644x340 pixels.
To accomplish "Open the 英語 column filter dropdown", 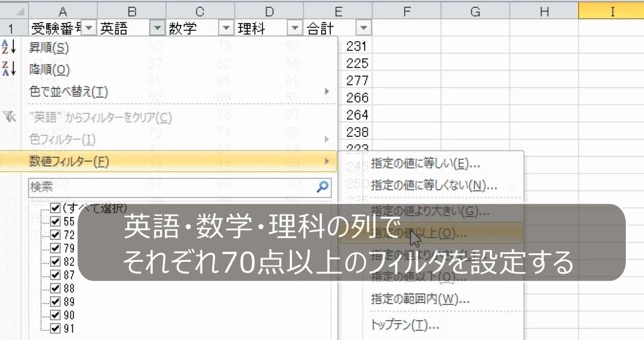I will [x=158, y=28].
